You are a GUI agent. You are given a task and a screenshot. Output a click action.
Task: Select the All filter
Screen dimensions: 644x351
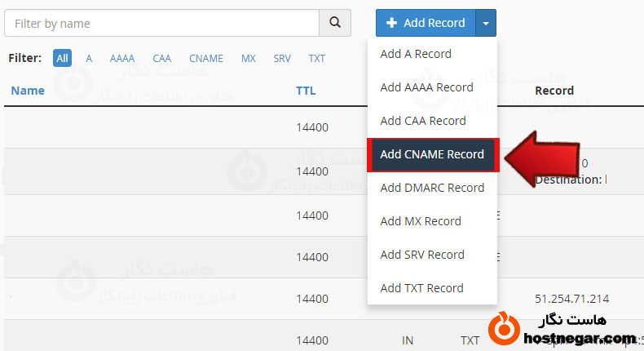(x=62, y=58)
